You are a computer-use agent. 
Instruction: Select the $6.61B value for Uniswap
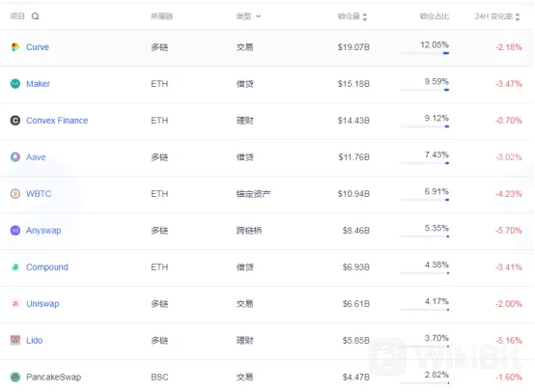tap(356, 303)
